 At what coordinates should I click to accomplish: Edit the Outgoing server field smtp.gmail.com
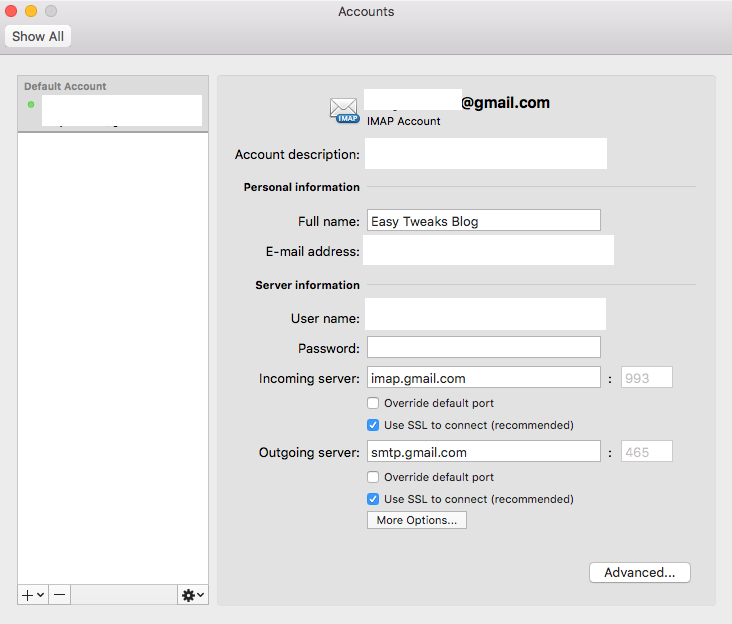coord(484,451)
